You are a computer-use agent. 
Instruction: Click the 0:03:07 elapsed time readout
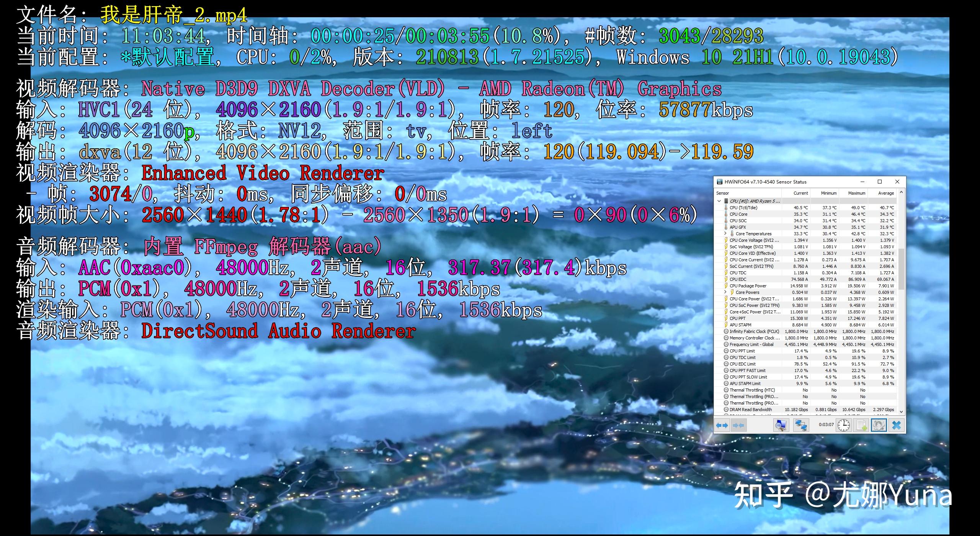826,425
